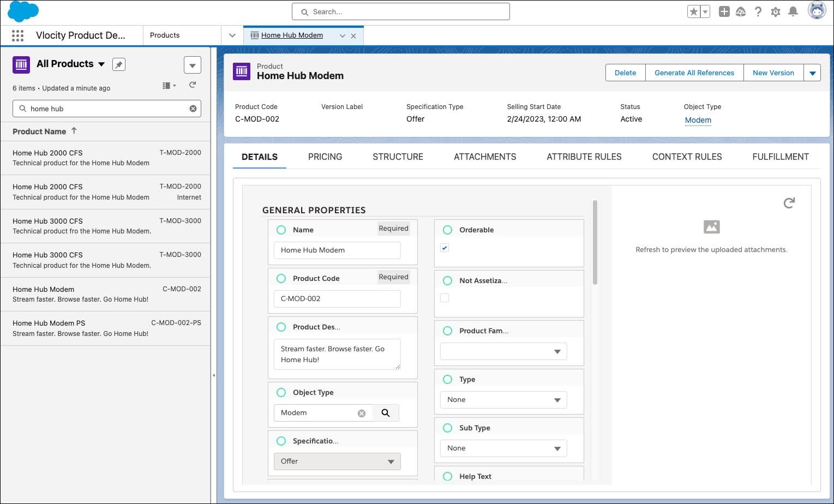Search for an Object Type with magnifier
834x504 pixels.
click(x=386, y=413)
